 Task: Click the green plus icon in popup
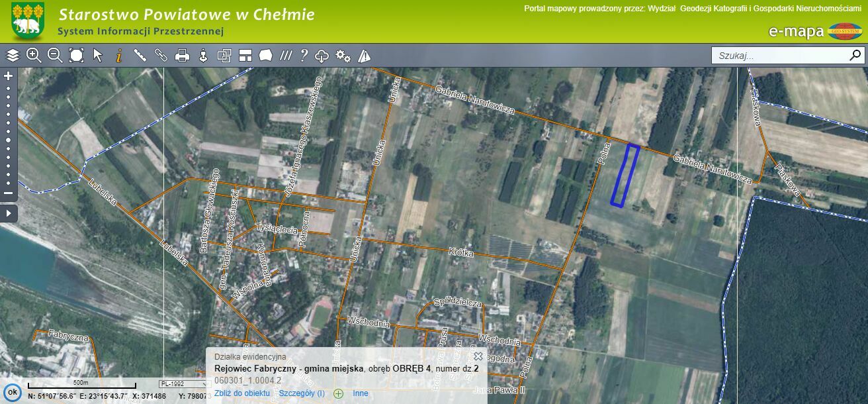tap(339, 393)
